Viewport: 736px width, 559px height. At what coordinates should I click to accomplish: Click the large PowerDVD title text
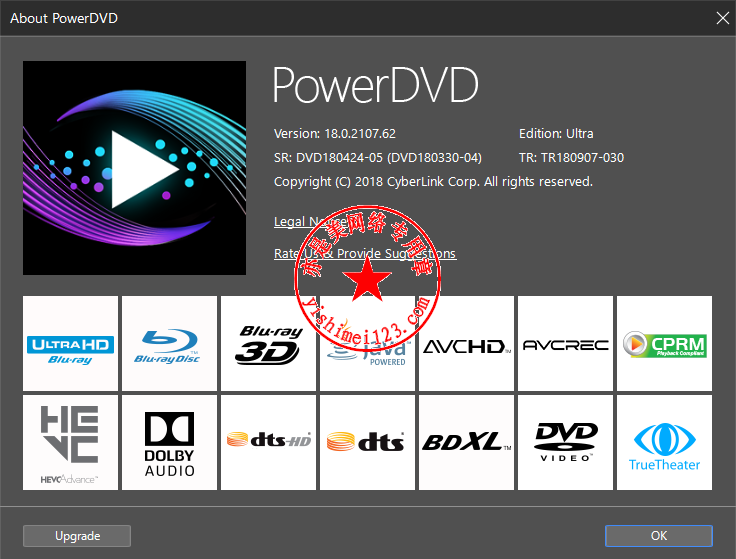(x=376, y=85)
